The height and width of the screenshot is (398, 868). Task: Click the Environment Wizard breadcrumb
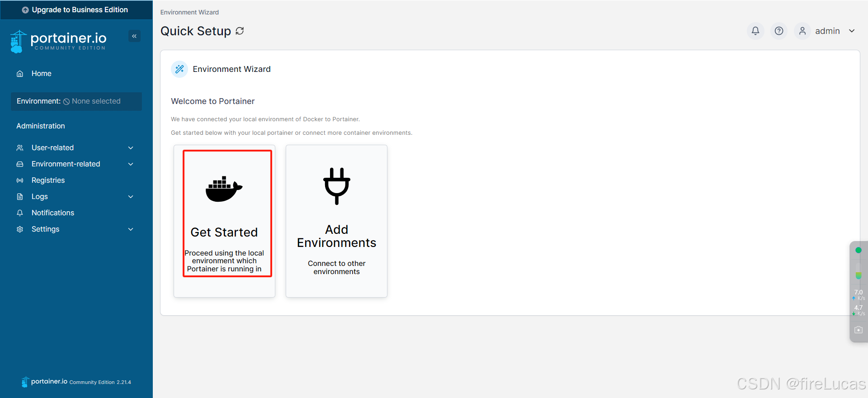189,12
